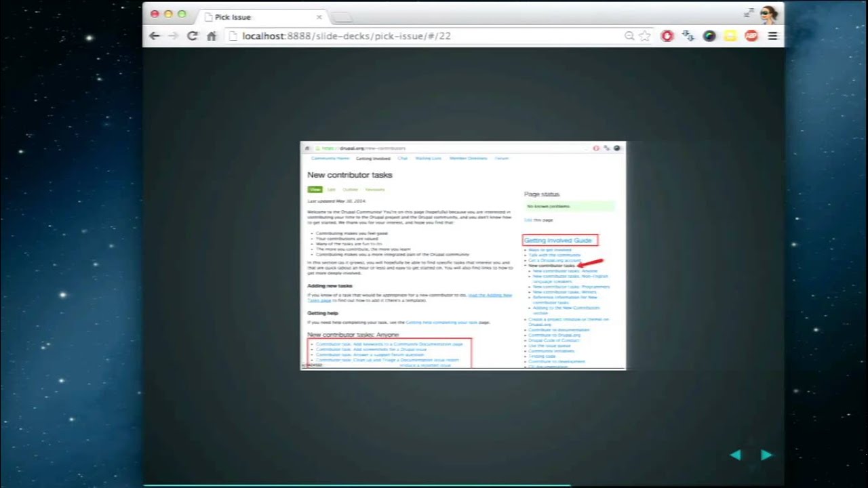The height and width of the screenshot is (488, 868).
Task: Enter fullscreen using the arrows icon
Action: (x=749, y=14)
